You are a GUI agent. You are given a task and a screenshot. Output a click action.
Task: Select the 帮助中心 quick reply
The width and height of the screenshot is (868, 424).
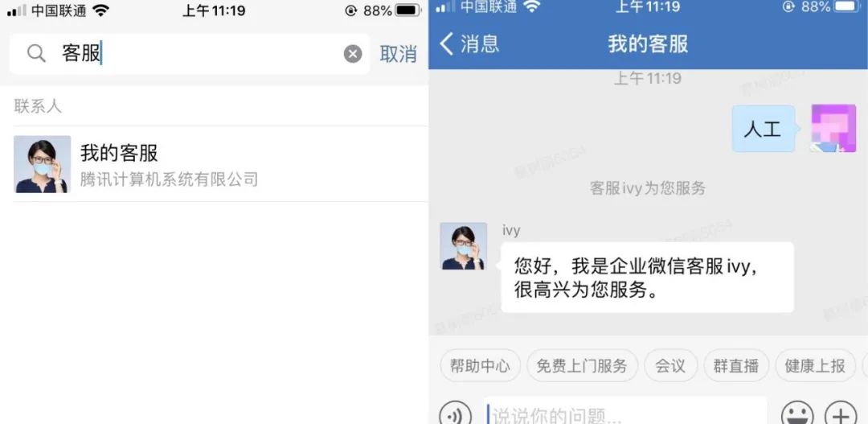tap(480, 366)
